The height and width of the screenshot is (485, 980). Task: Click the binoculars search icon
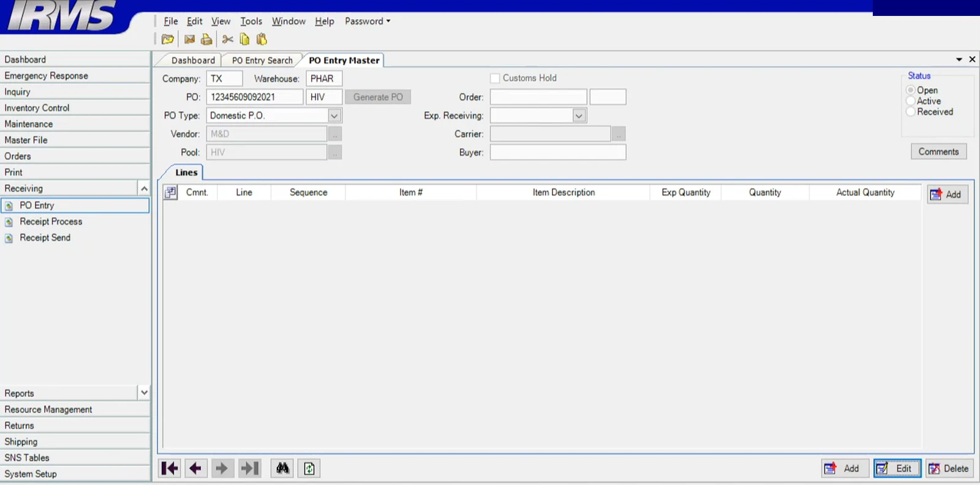pyautogui.click(x=282, y=468)
